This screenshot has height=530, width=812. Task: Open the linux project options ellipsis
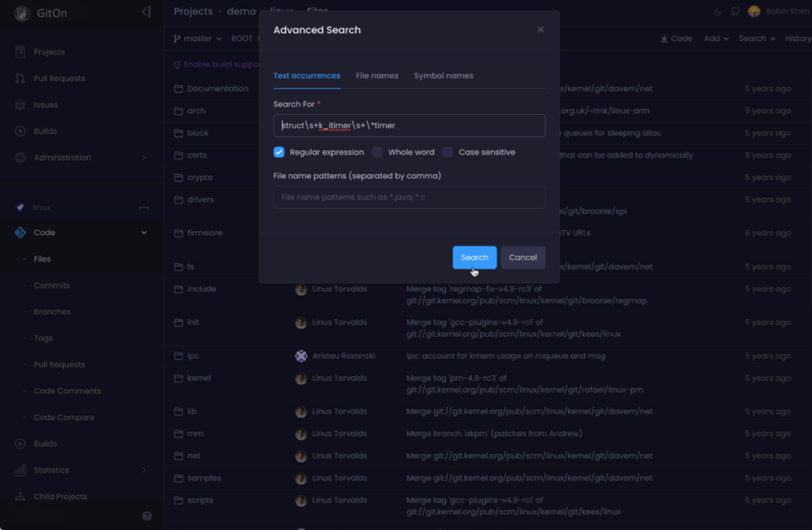144,207
